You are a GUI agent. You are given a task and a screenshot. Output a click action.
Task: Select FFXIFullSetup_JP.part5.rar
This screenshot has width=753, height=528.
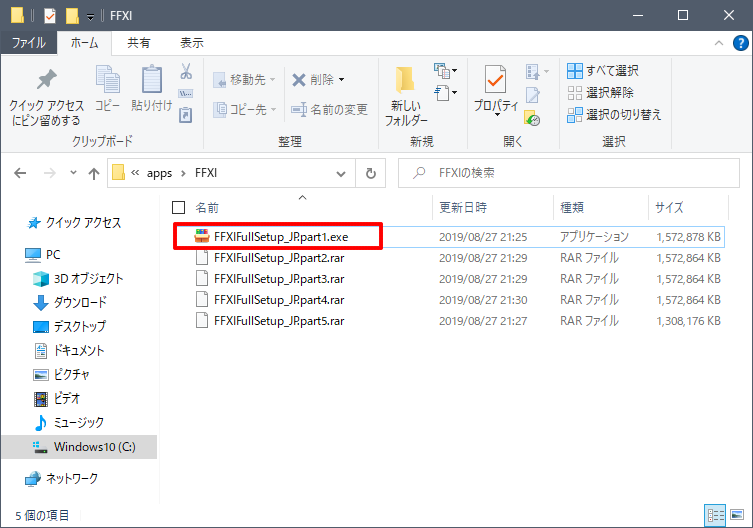[279, 321]
